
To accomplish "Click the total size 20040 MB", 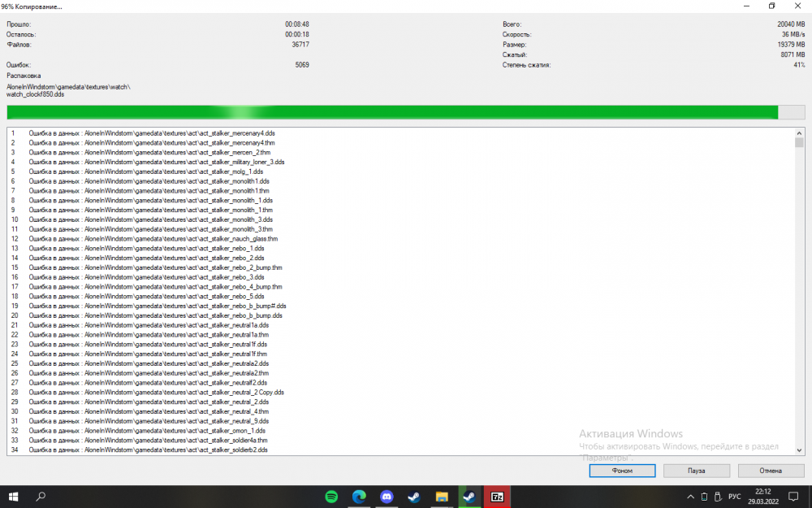I will (791, 24).
